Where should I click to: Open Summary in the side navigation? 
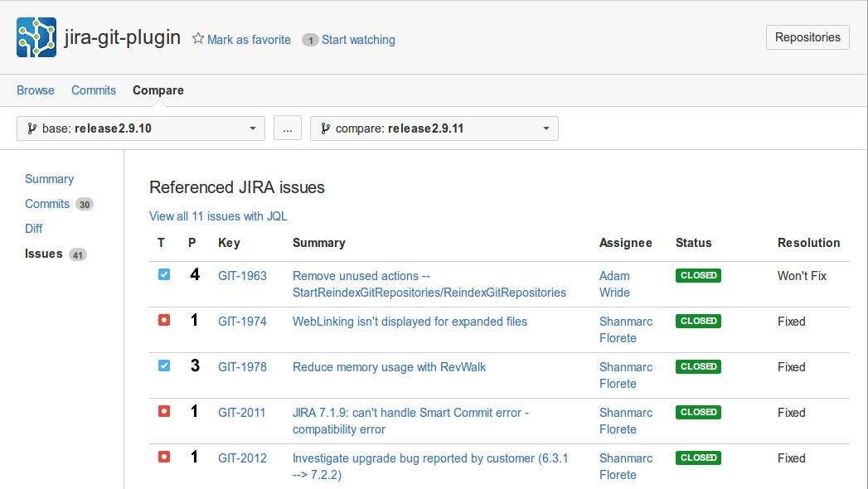49,179
